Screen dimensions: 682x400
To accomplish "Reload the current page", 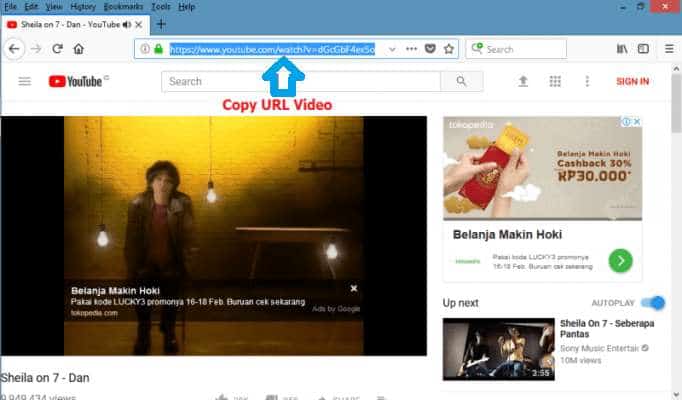I will [x=57, y=49].
